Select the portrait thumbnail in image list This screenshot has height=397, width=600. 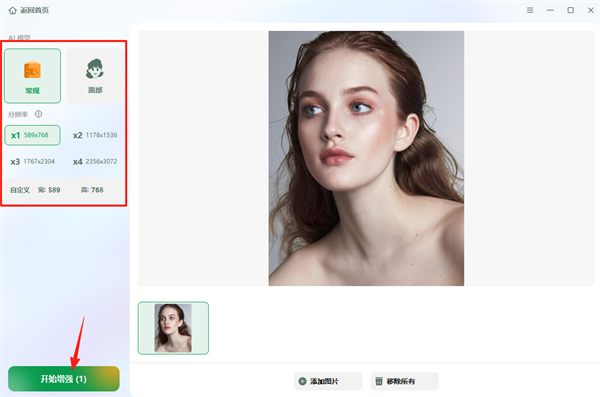pyautogui.click(x=173, y=328)
